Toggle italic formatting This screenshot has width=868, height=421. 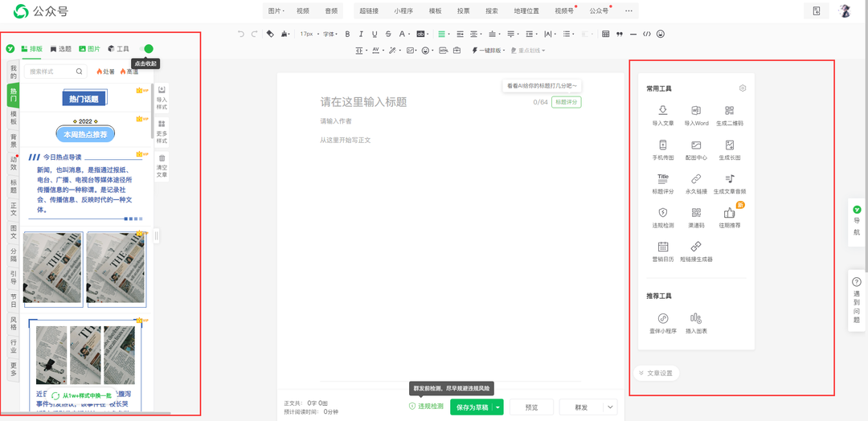tap(361, 34)
